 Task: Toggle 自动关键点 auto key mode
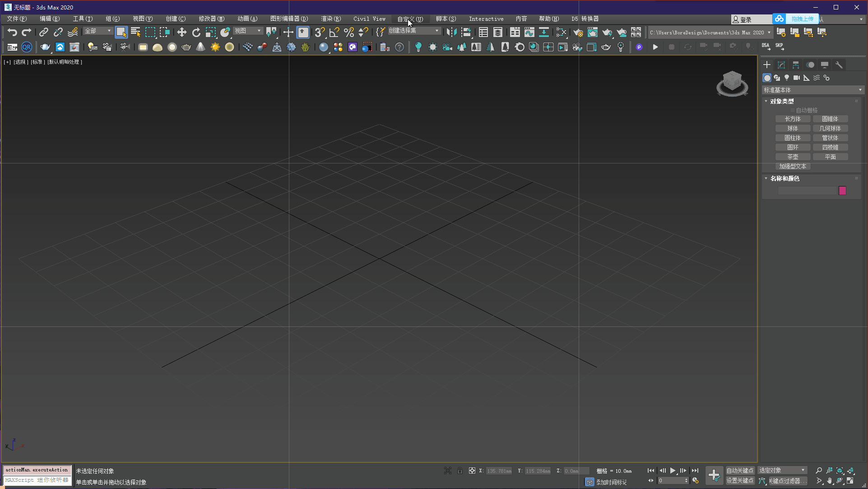[x=739, y=470]
